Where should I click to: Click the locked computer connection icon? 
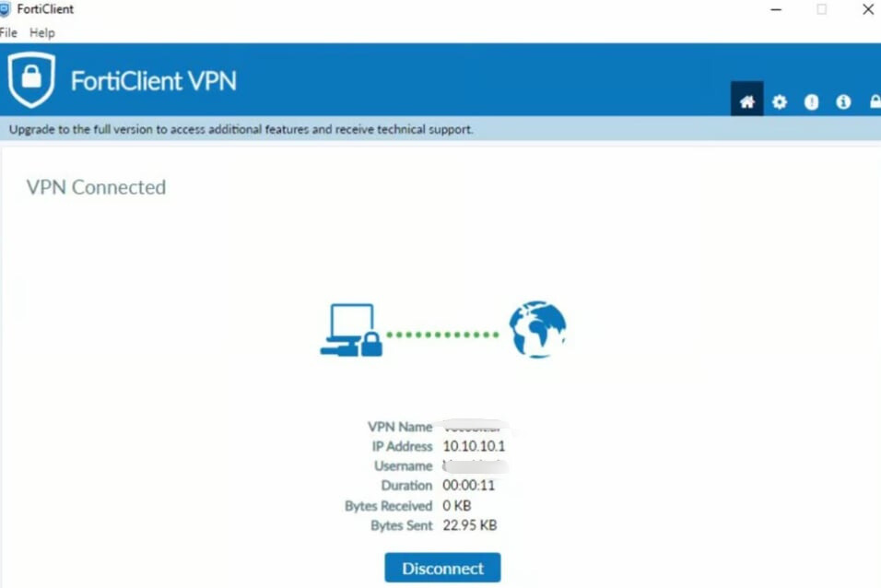pyautogui.click(x=351, y=330)
